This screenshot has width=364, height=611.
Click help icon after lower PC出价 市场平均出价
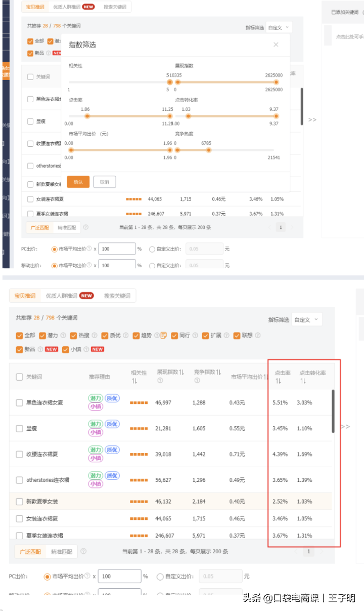point(88,576)
